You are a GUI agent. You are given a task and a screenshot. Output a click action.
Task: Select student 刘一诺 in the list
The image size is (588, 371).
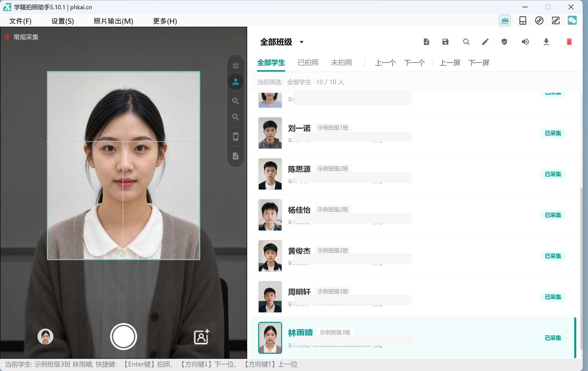(x=413, y=133)
